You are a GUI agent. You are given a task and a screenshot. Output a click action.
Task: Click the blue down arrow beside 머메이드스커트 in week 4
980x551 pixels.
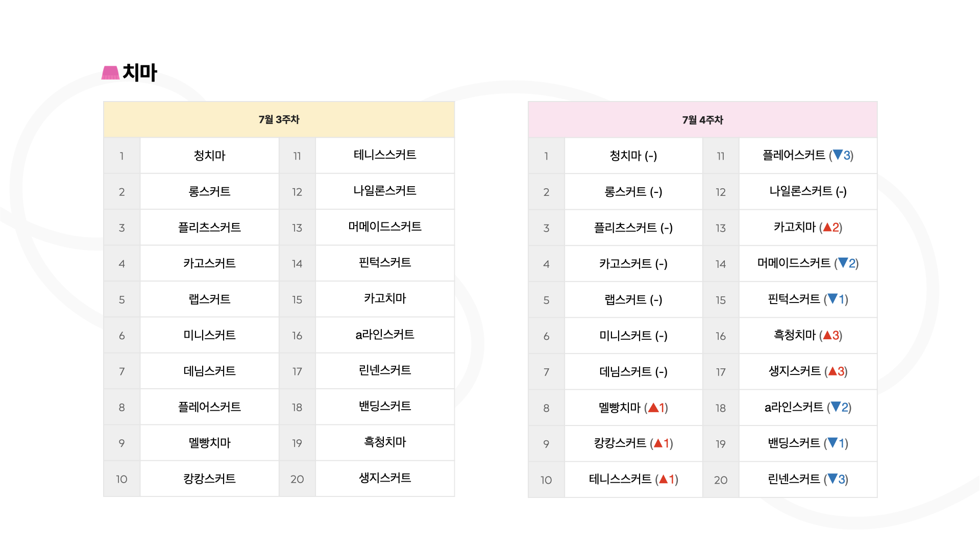click(x=843, y=263)
